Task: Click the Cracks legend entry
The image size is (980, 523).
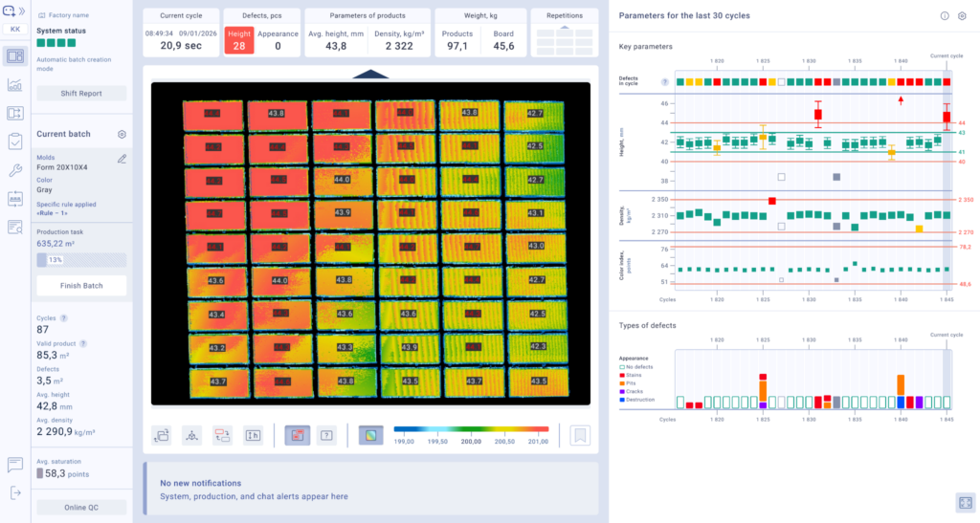Action: pos(631,391)
